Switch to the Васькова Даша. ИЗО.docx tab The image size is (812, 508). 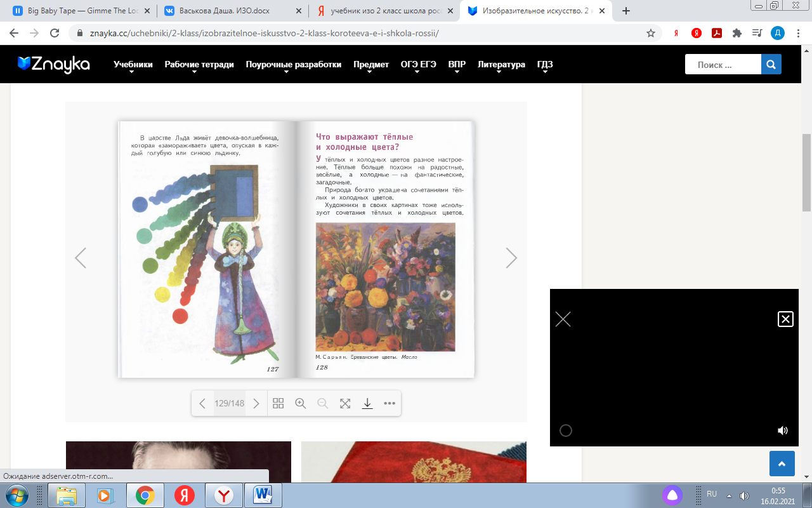(x=232, y=11)
